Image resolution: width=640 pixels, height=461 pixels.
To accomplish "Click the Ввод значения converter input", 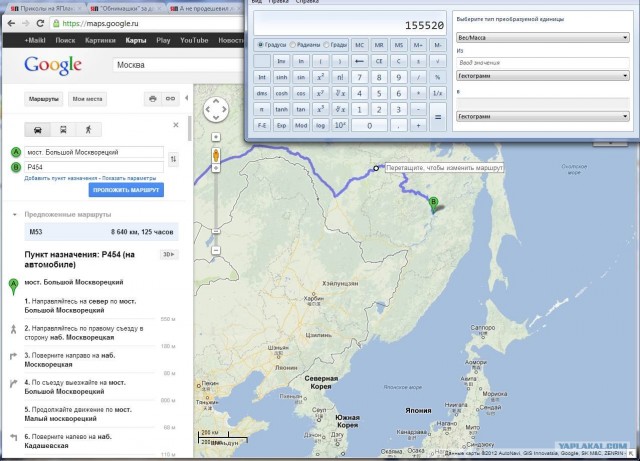I will click(543, 63).
